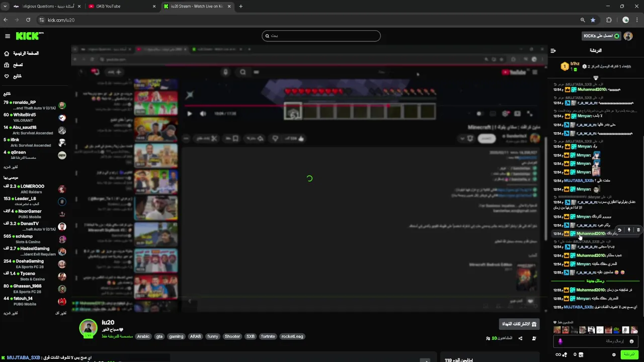Open qGreen channel in sidebar
Image resolution: width=644 pixels, height=362 pixels.
(x=35, y=155)
